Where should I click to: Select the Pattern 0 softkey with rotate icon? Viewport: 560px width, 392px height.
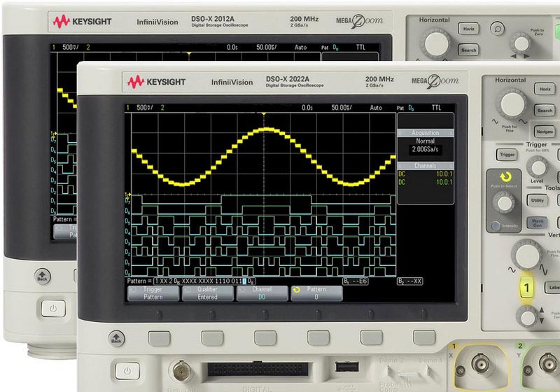[x=316, y=293]
